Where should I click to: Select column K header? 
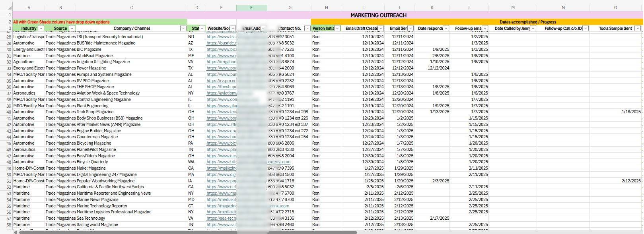432,8
